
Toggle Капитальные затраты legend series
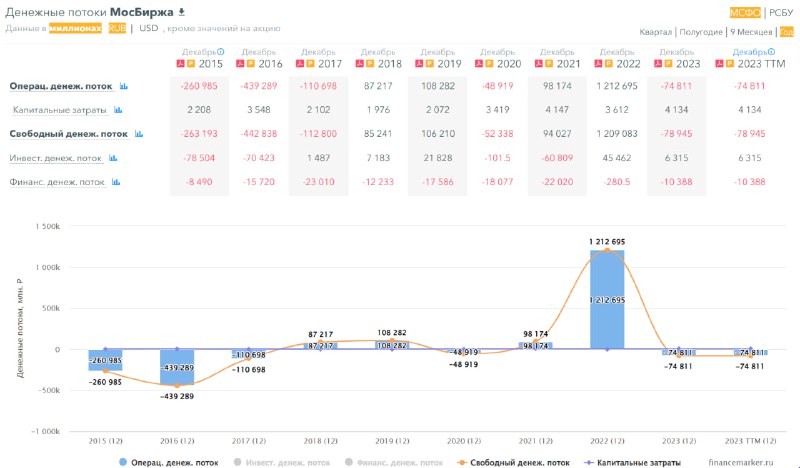click(x=632, y=462)
